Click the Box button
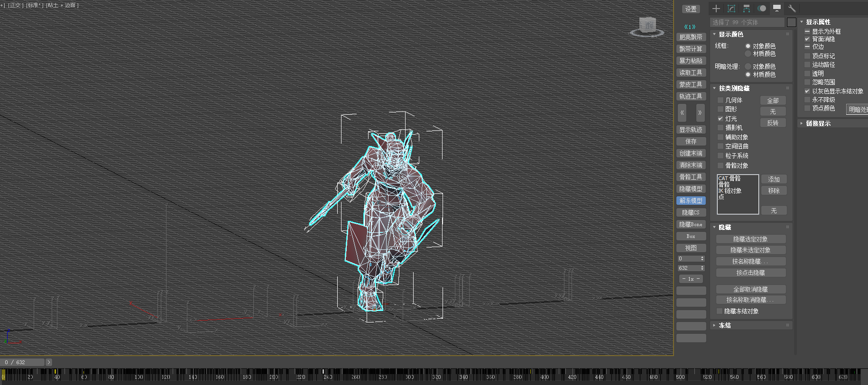The width and height of the screenshot is (868, 385). point(691,236)
